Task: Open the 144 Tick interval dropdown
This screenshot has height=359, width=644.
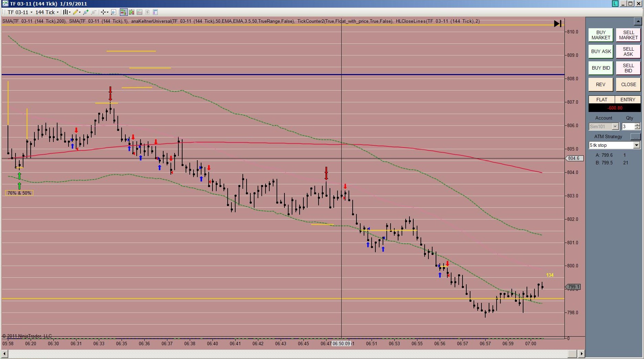Action: tap(47, 12)
